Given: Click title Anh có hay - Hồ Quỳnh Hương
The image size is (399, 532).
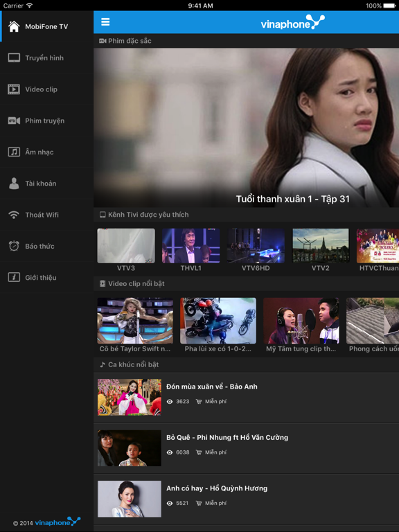Looking at the screenshot, I should pyautogui.click(x=217, y=488).
